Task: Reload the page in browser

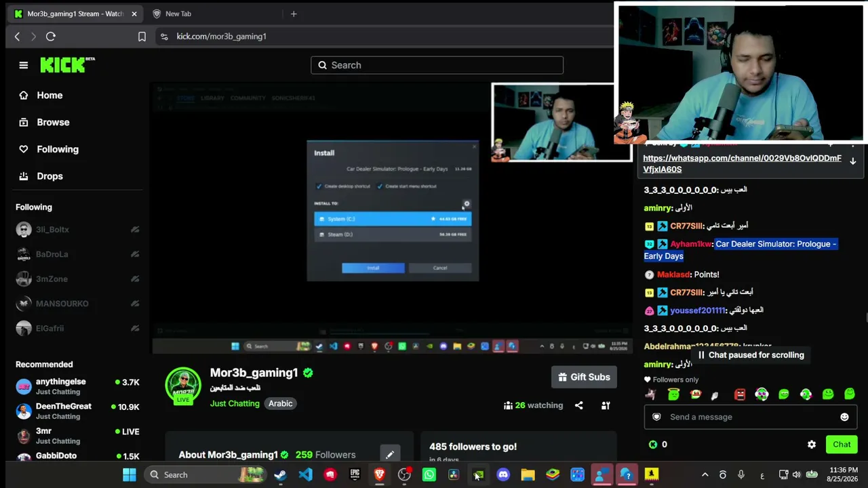Action: click(51, 37)
